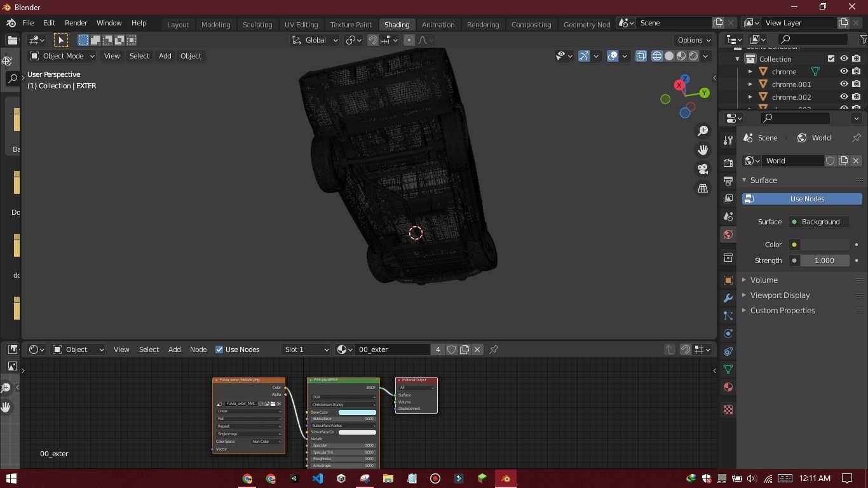
Task: Toggle viewport overlays on or off
Action: click(613, 56)
